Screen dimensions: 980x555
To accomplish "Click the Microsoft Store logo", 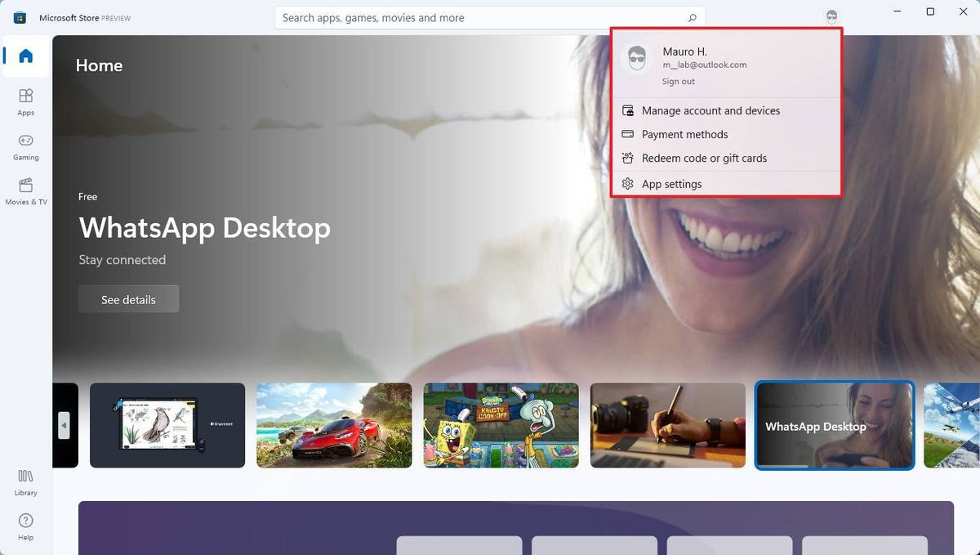I will click(x=19, y=16).
